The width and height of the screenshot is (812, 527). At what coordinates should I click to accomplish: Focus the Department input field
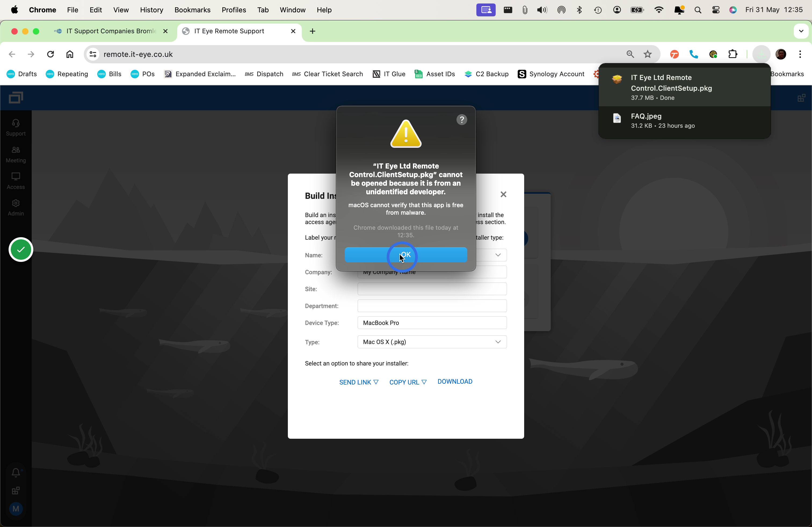click(432, 306)
